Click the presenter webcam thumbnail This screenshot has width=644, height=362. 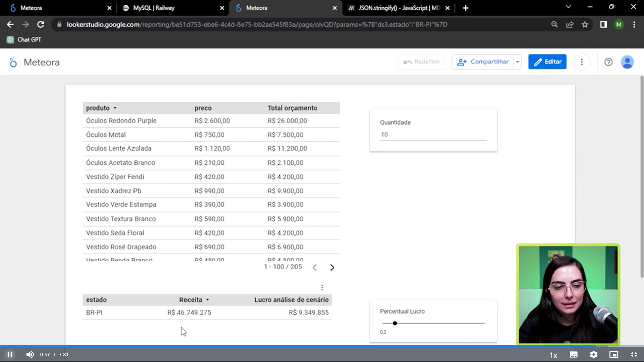tap(568, 294)
